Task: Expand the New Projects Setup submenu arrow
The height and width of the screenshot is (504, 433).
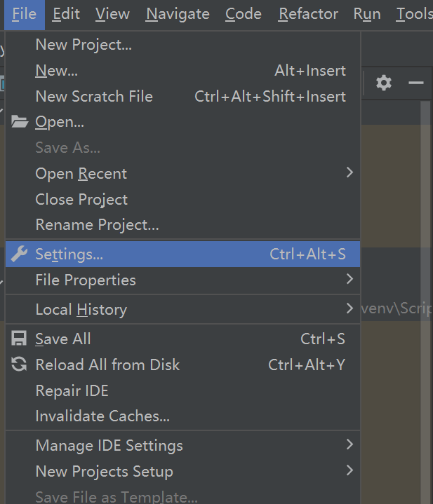Action: point(349,470)
